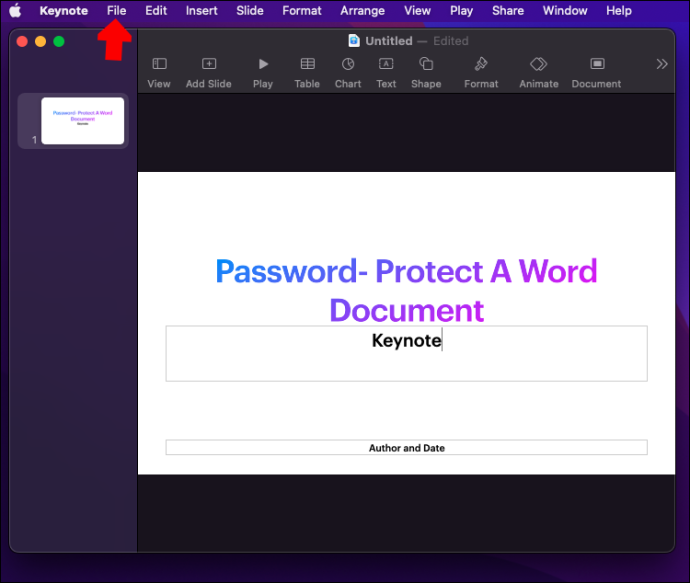Open the Keynote application menu
Image resolution: width=690 pixels, height=583 pixels.
[x=64, y=11]
